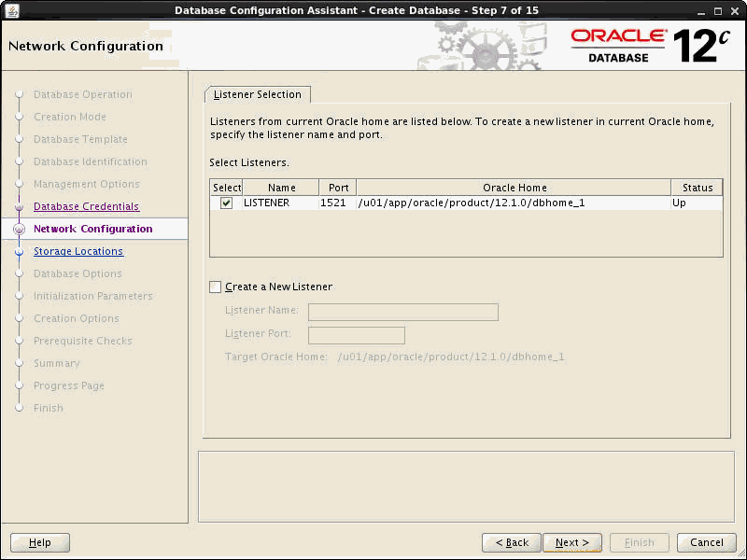
Task: Close the Database Configuration Assistant window
Action: (x=735, y=11)
